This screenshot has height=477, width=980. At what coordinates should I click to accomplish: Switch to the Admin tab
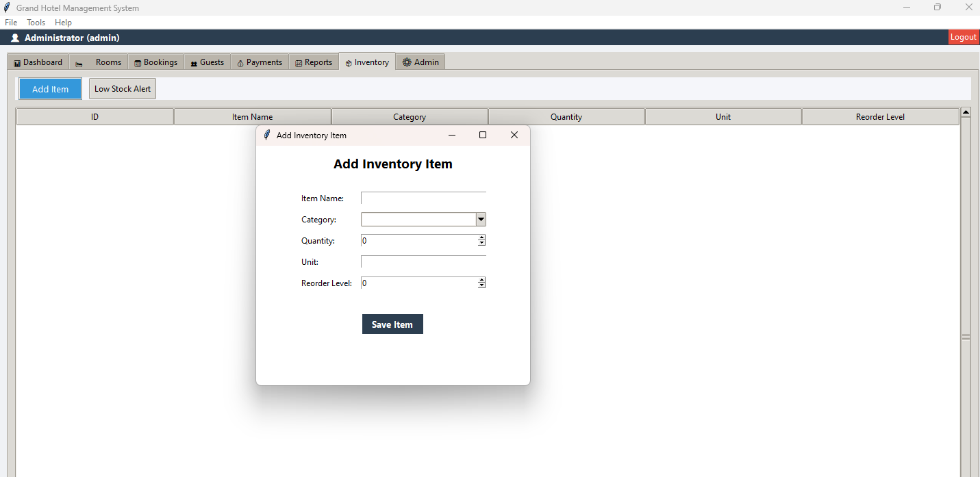click(x=420, y=62)
